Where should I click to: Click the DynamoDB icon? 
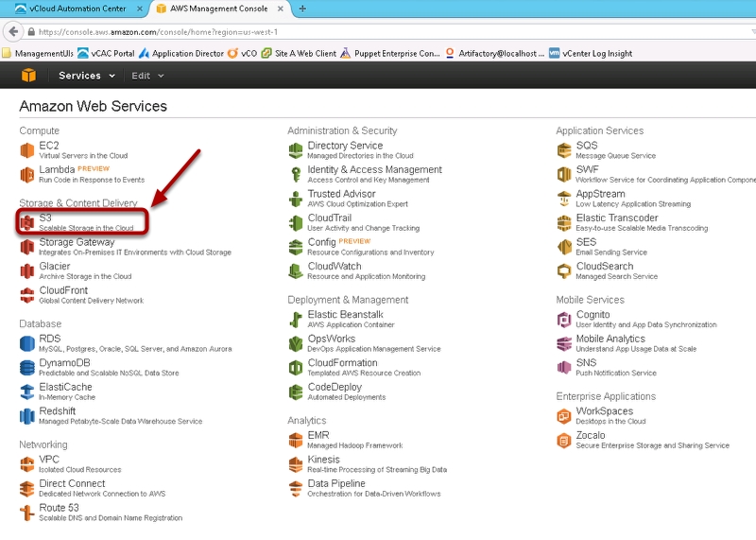[27, 367]
